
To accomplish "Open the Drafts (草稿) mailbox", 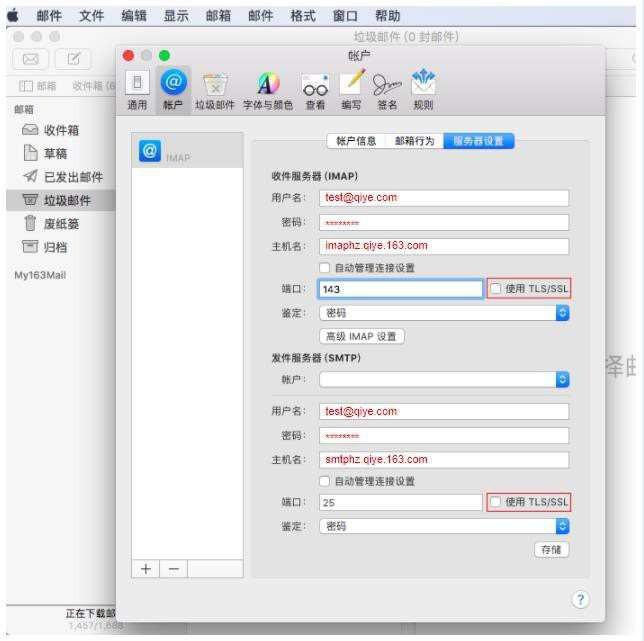I will coord(45,153).
